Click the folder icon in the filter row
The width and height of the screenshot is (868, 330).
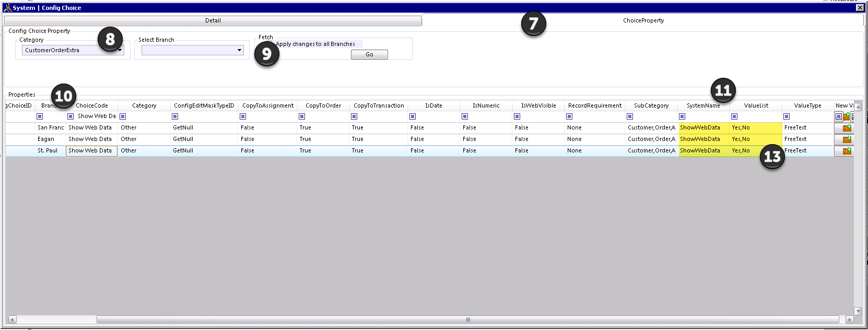pyautogui.click(x=847, y=117)
